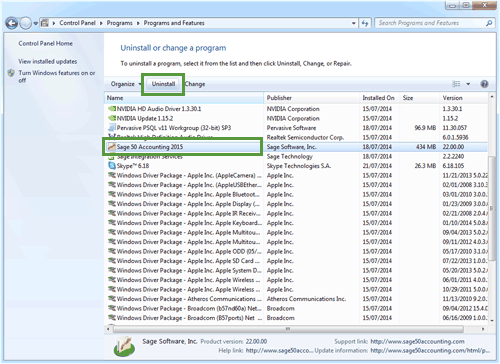Sort by the Name column header
This screenshot has width=500, height=364.
[x=184, y=98]
